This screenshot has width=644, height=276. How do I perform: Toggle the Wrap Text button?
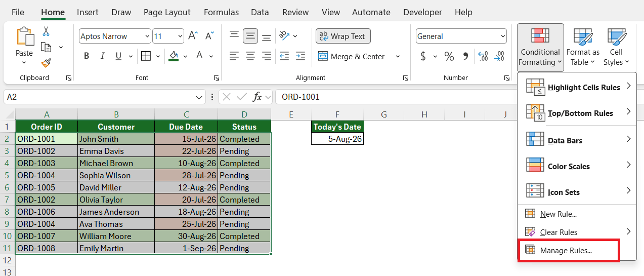point(343,36)
